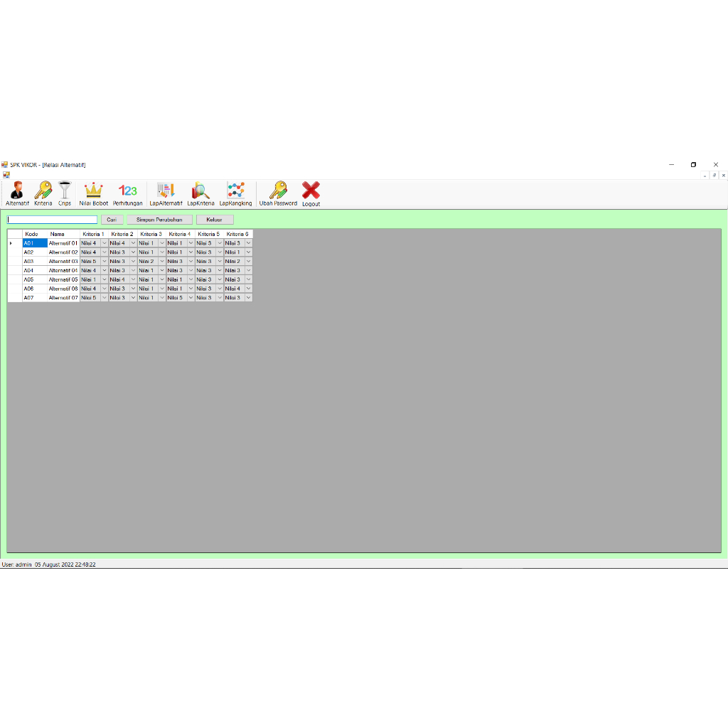Click the SPK VIKOR app icon in title bar
This screenshot has width=728, height=728.
5,165
